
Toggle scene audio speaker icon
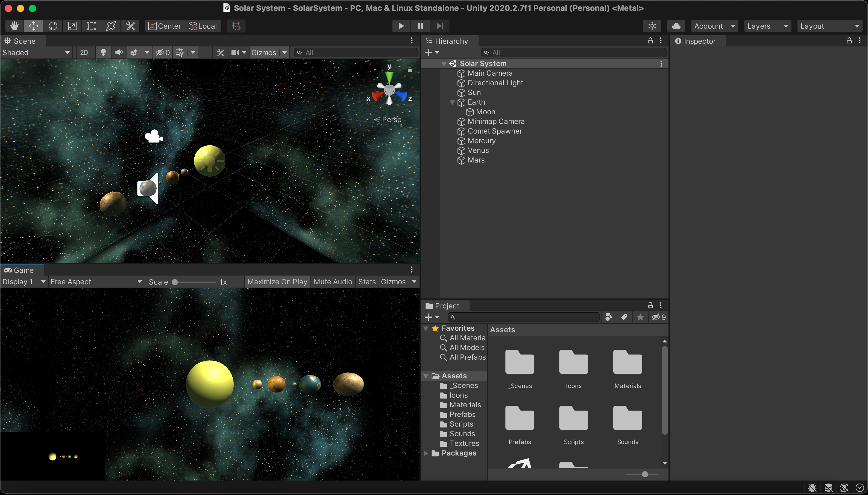[x=119, y=52]
